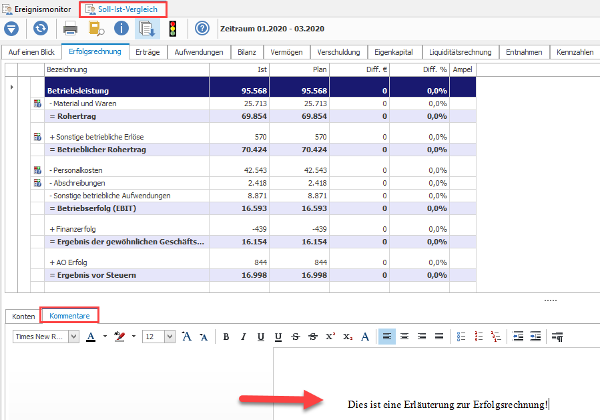This screenshot has width=600, height=420.
Task: Toggle strikethrough formatting
Action: 295,337
